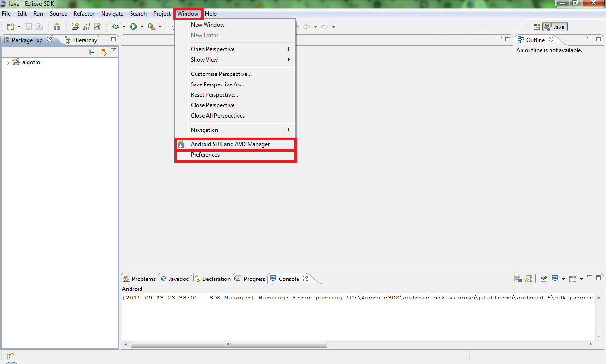This screenshot has width=606, height=364.
Task: Choose Reset Perspective... menu entry
Action: click(235, 95)
